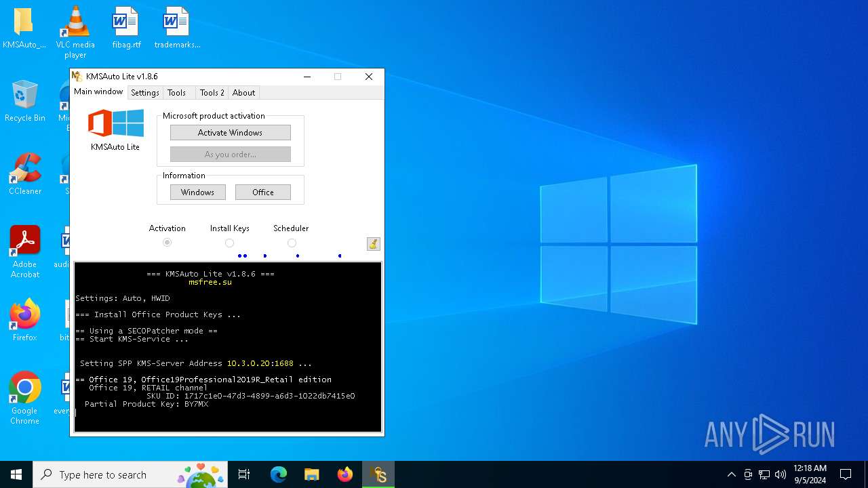Screen dimensions: 868x488
Task: Select the Install Keys radio button
Action: [x=229, y=243]
